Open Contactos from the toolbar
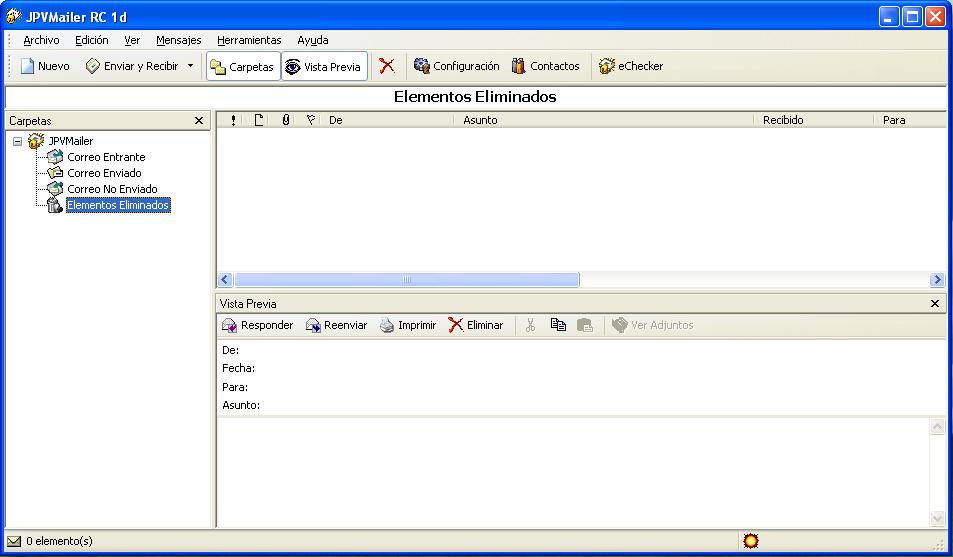The width and height of the screenshot is (953, 557). (x=545, y=66)
